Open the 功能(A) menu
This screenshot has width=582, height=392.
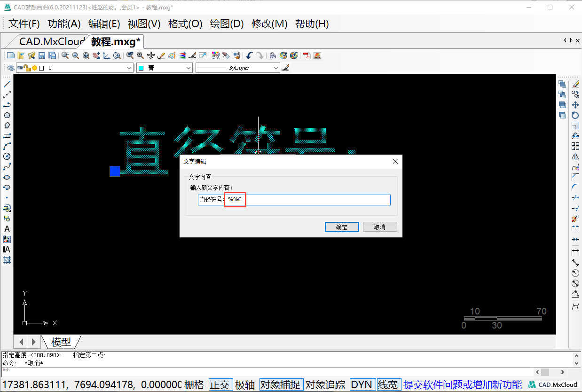[64, 24]
